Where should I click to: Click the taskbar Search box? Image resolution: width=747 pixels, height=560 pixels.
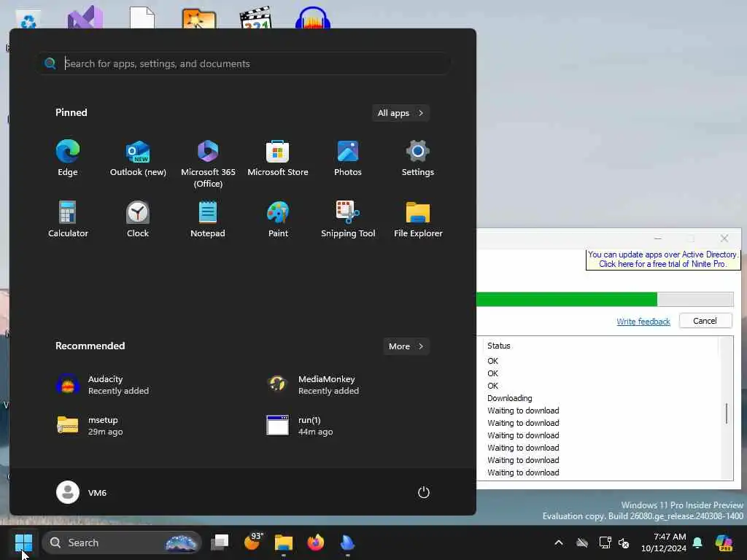click(122, 542)
